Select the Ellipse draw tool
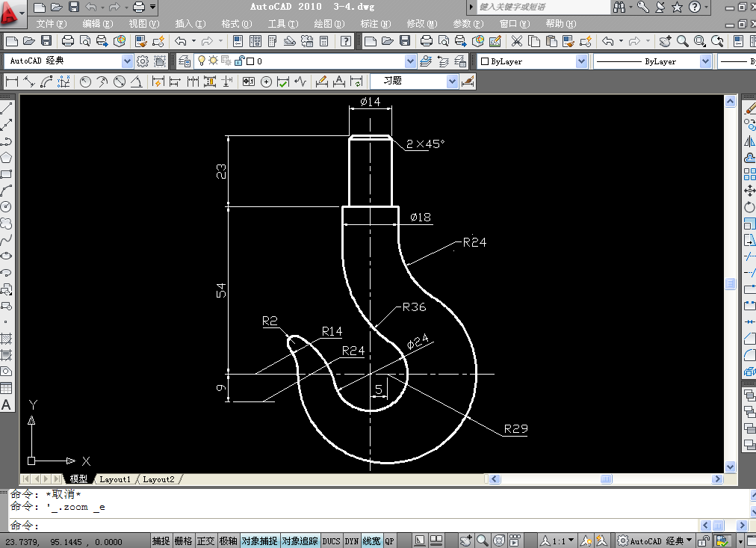 coord(6,256)
